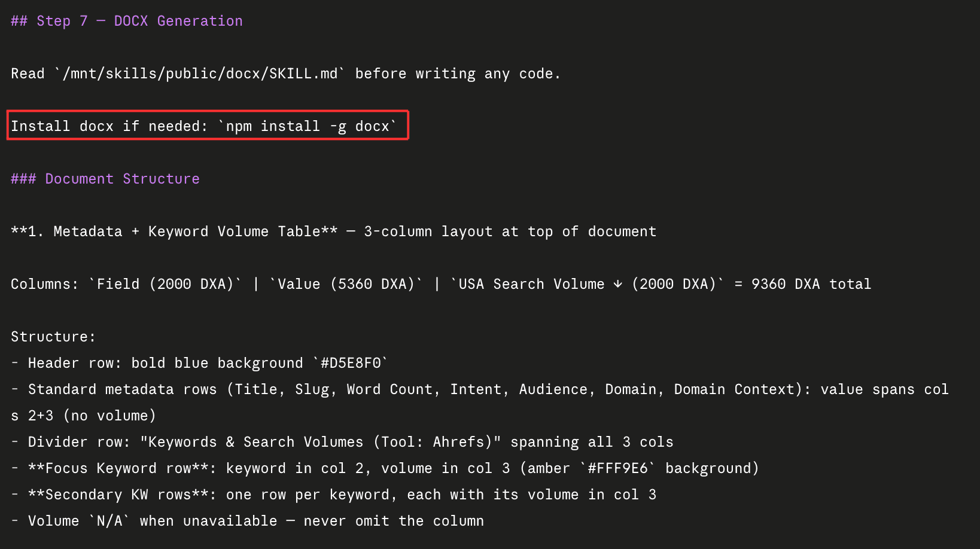Click `Value (5360 DXA)` column code
The image size is (980, 549).
(x=346, y=284)
